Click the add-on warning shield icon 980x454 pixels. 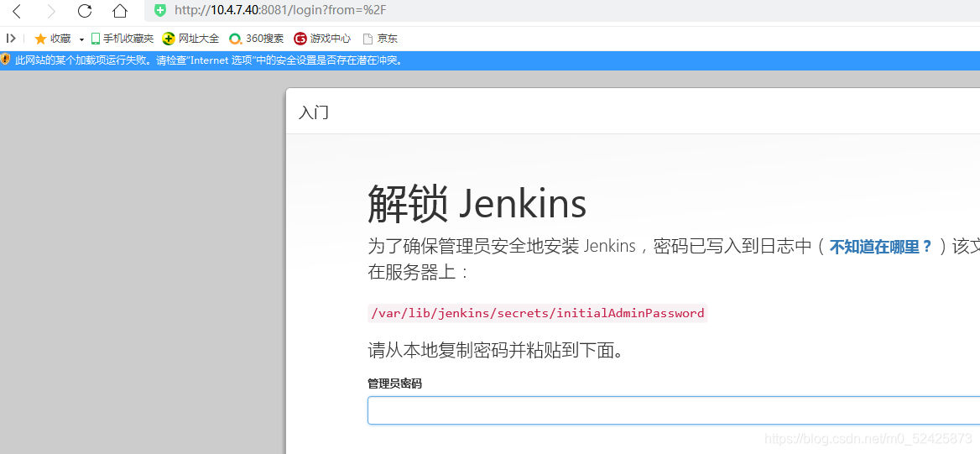6,60
